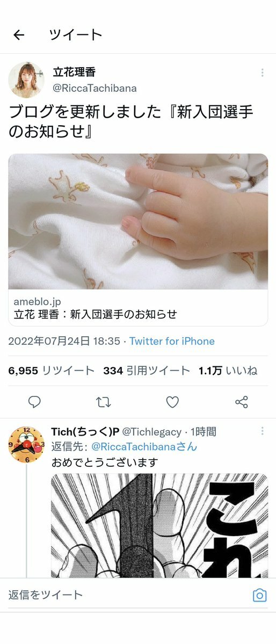Open Tich(ちっく)P's clock avatar
This screenshot has height=644, width=276.
[x=26, y=444]
